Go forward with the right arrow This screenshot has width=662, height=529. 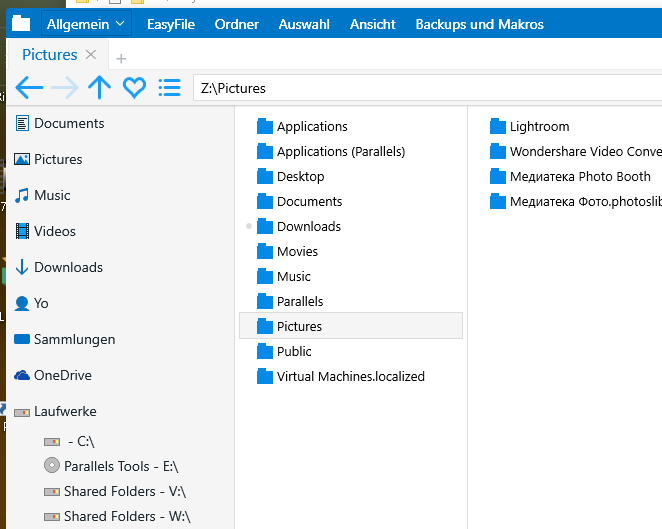65,87
